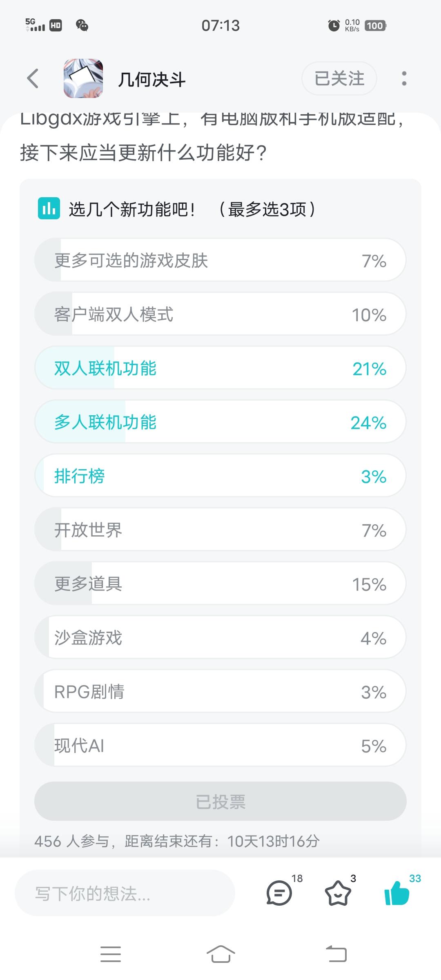Open the three-dot more options menu
The height and width of the screenshot is (980, 441).
click(x=404, y=78)
